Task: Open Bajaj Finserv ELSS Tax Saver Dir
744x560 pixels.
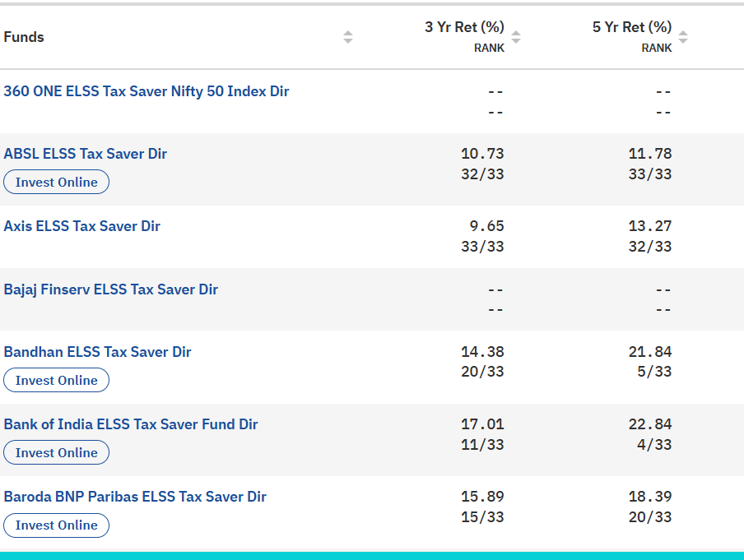Action: pyautogui.click(x=111, y=289)
